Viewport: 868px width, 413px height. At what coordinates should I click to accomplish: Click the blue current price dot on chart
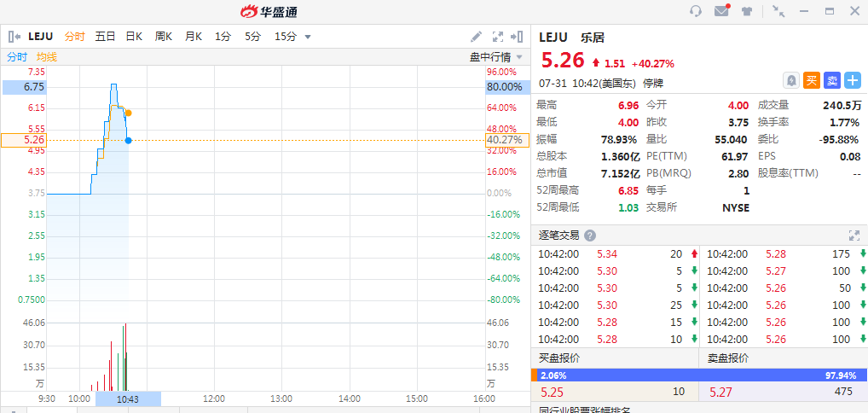[x=129, y=140]
